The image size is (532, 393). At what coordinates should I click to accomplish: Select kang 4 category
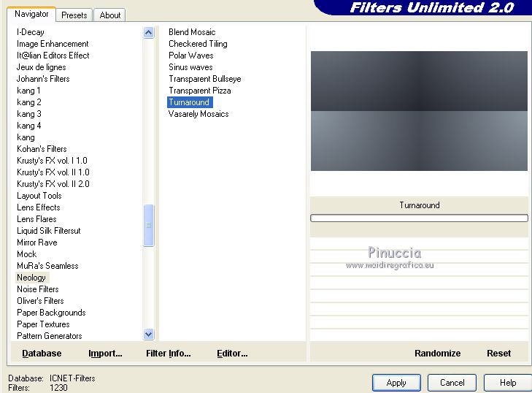(29, 126)
